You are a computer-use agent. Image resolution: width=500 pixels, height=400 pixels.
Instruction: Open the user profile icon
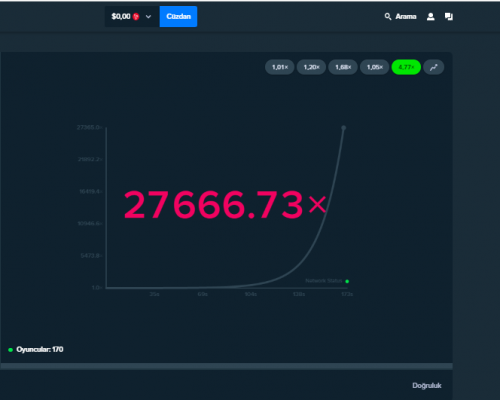click(x=431, y=16)
